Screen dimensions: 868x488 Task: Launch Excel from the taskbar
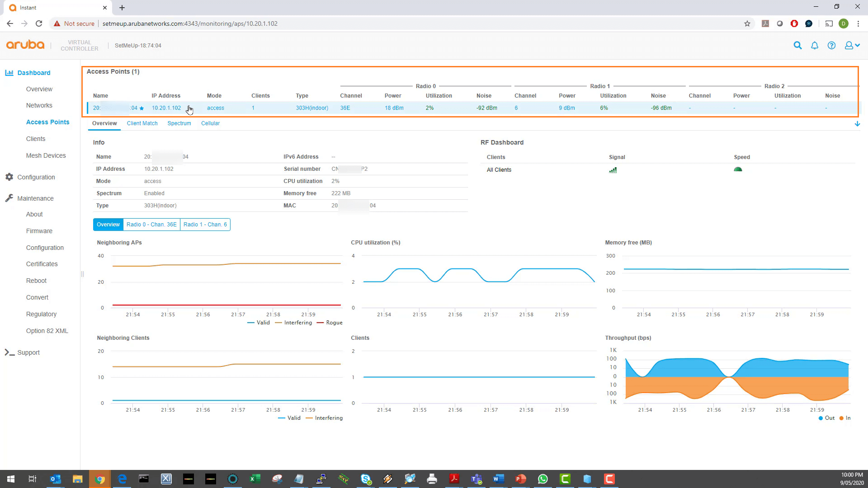pos(255,479)
